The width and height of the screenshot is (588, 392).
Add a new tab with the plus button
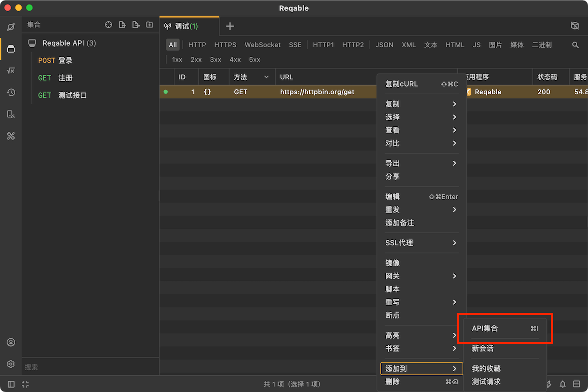tap(230, 26)
